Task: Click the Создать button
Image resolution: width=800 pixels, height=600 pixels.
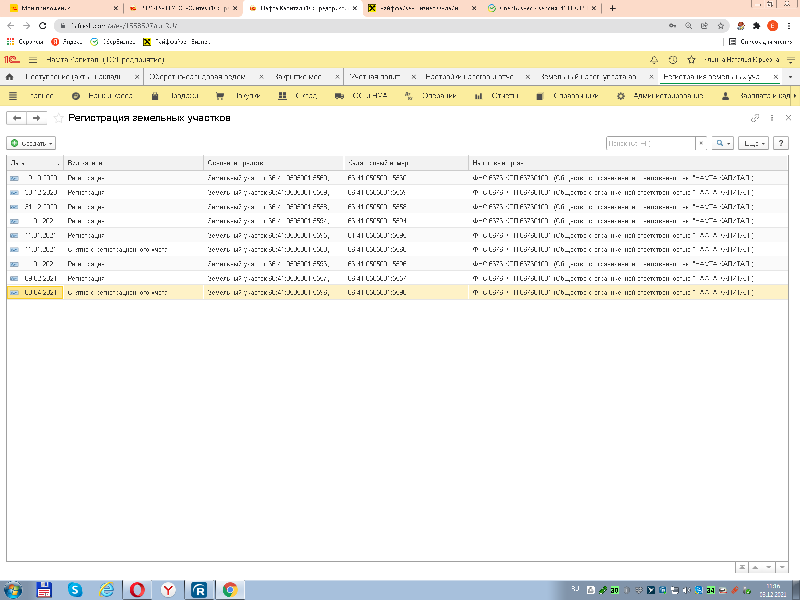Action: coord(31,143)
